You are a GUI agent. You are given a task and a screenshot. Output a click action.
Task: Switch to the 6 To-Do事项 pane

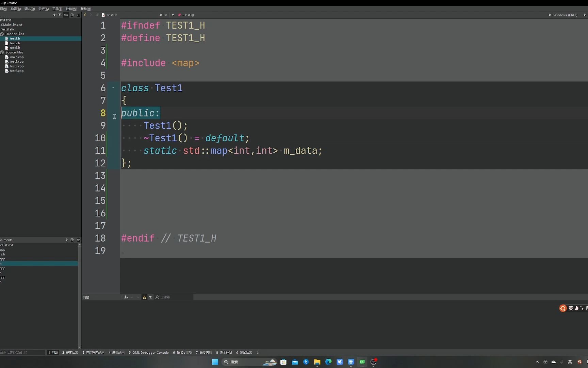[182, 352]
